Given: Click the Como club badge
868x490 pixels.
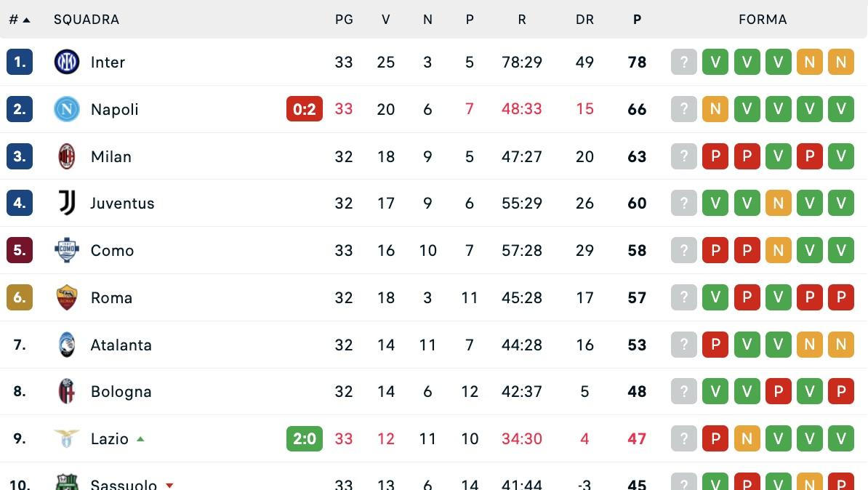Looking at the screenshot, I should click(x=66, y=250).
